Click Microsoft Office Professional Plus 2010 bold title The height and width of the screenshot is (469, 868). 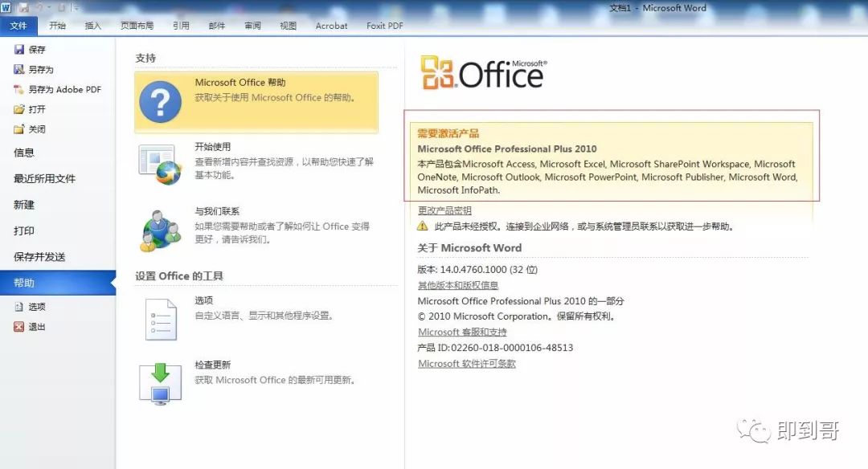click(x=507, y=149)
